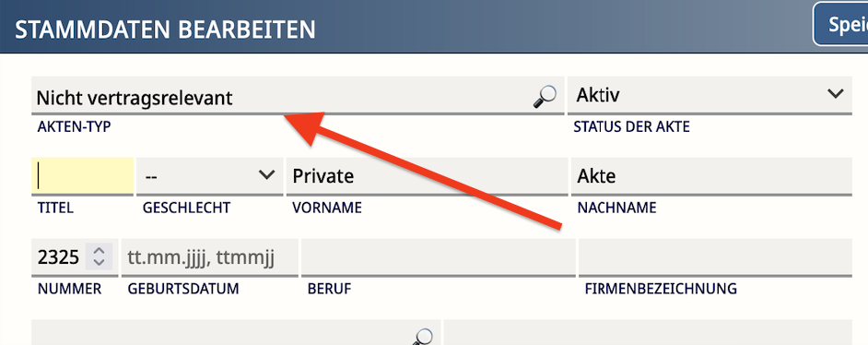The width and height of the screenshot is (868, 345).
Task: Click the Akten-Typ field Nicht vertragsrelevant
Action: pyautogui.click(x=298, y=95)
